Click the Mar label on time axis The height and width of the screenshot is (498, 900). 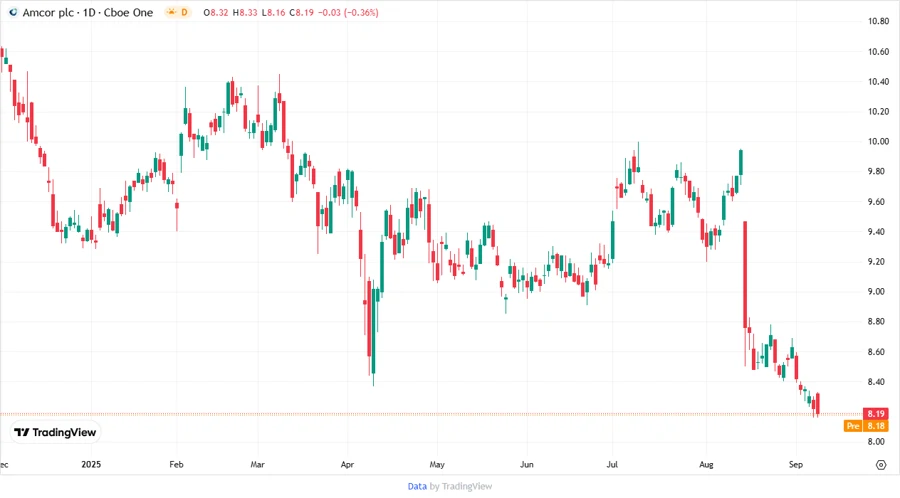258,464
